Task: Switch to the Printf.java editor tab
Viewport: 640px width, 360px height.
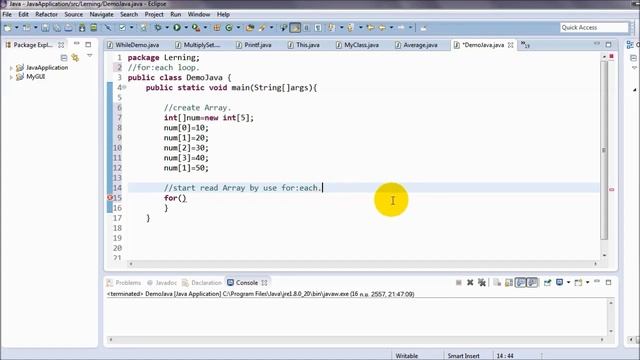Action: coord(254,45)
